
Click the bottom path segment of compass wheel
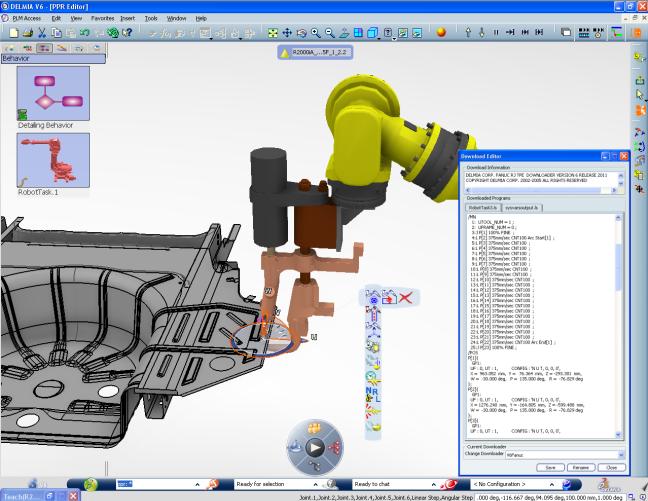[x=315, y=466]
